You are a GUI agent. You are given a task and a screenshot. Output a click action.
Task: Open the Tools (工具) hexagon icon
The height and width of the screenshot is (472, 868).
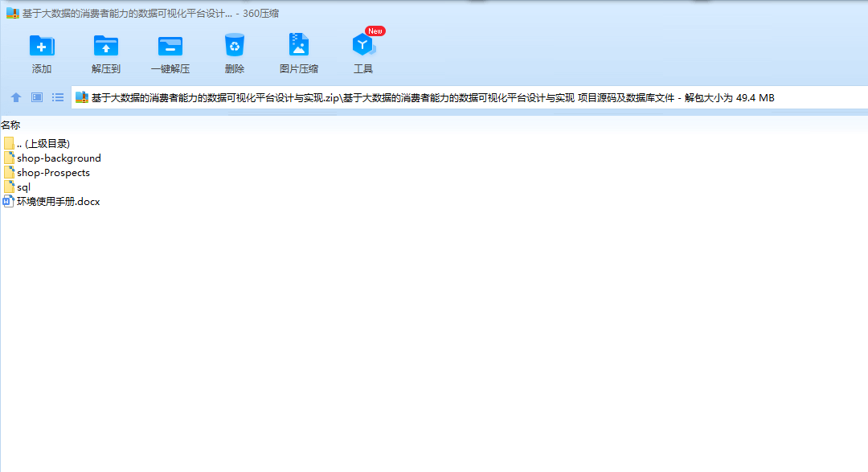point(363,45)
